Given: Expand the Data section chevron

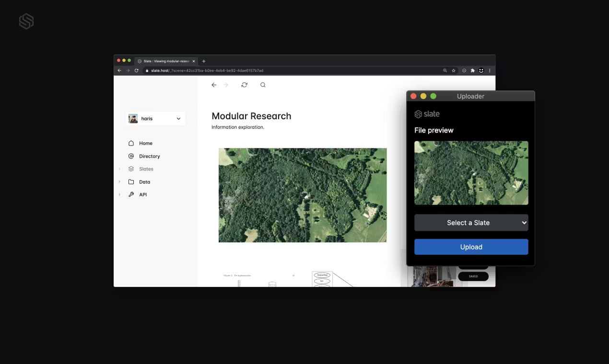Looking at the screenshot, I should click(x=119, y=182).
